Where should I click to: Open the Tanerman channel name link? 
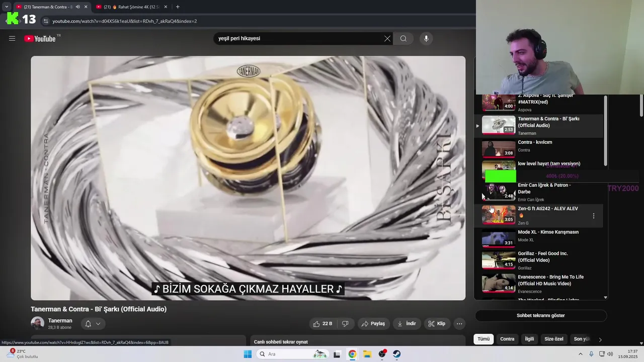[60, 321]
